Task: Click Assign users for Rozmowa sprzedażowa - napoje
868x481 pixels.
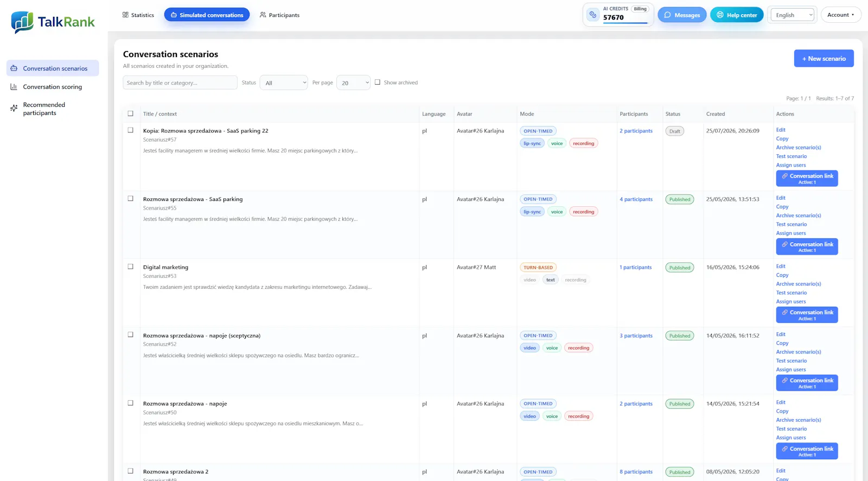Action: point(791,438)
